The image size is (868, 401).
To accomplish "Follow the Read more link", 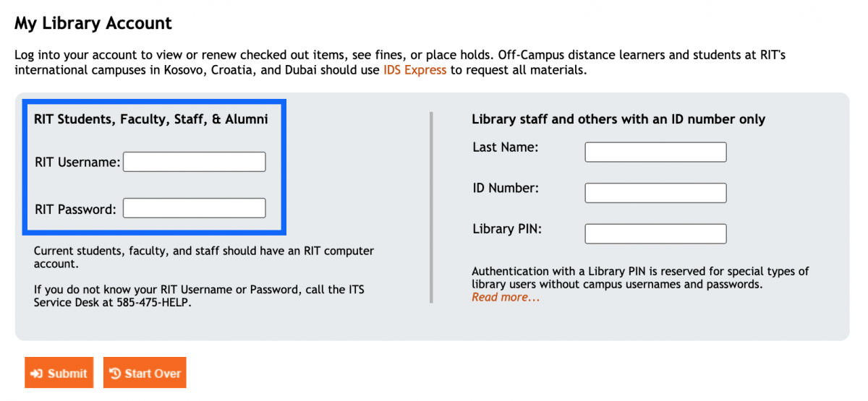I will tap(506, 297).
